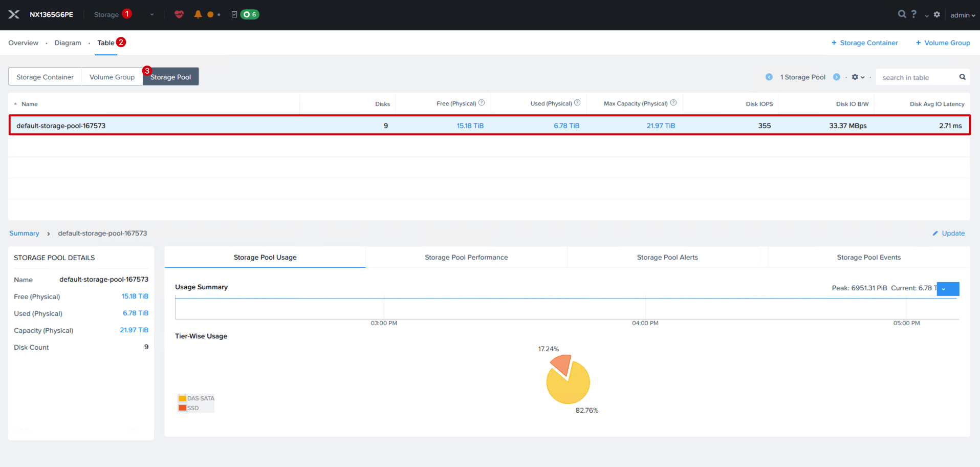Open the alerts bell icon
The image size is (980, 467).
coord(198,14)
